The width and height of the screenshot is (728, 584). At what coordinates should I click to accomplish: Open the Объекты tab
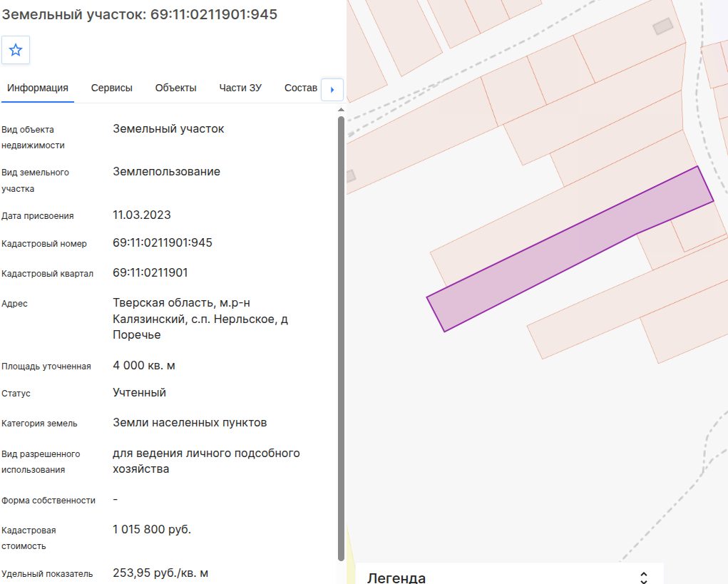pos(175,88)
